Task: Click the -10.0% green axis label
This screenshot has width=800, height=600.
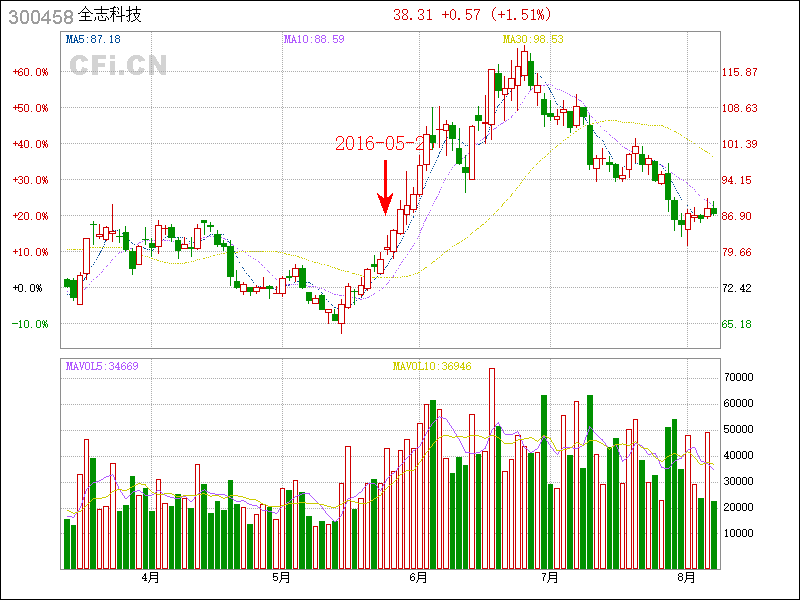Action: point(30,324)
